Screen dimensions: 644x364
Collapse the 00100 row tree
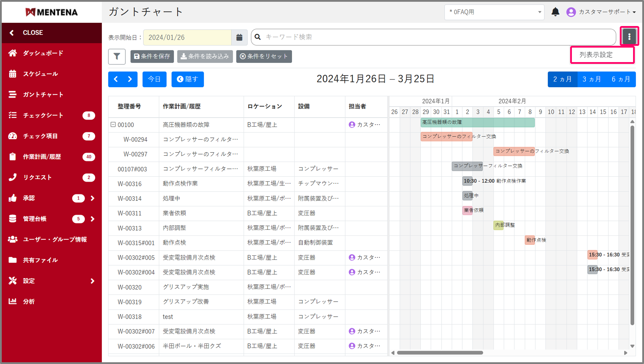pos(113,124)
